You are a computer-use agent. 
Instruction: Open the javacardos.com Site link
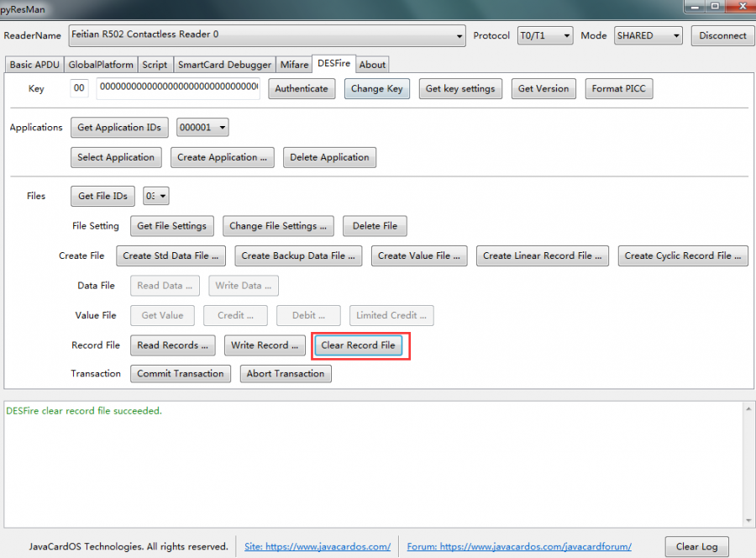point(318,546)
